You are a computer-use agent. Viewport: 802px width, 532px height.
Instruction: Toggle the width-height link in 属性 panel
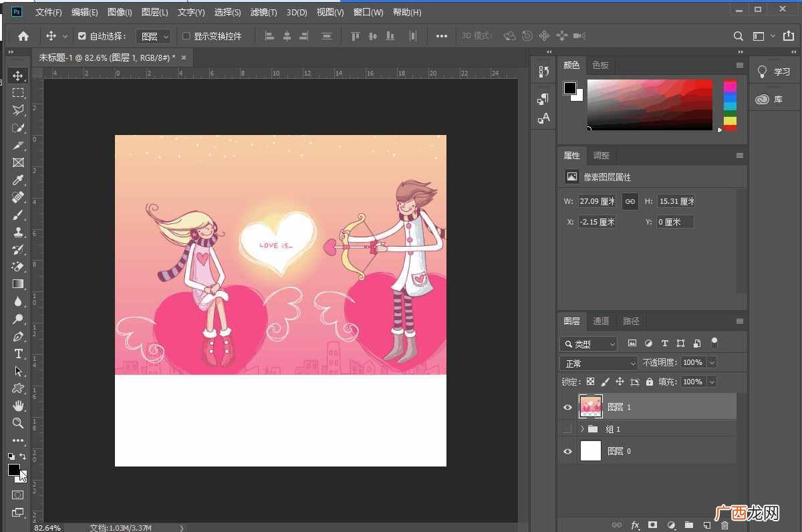pyautogui.click(x=630, y=201)
